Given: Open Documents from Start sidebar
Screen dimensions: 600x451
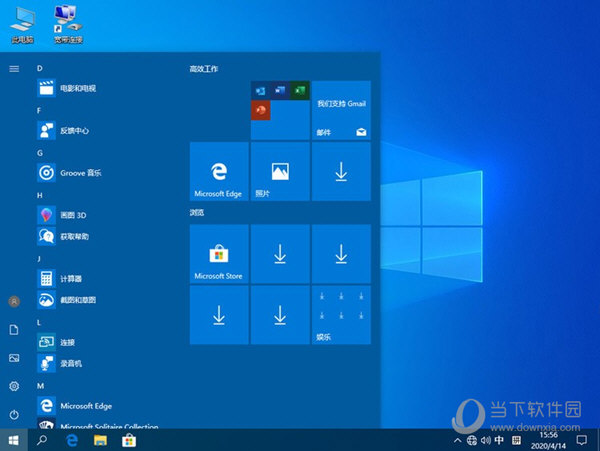Looking at the screenshot, I should pyautogui.click(x=14, y=330).
